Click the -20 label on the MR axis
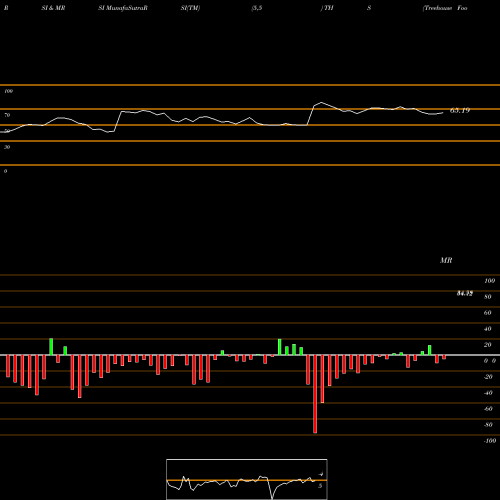500x500 pixels. point(488,377)
